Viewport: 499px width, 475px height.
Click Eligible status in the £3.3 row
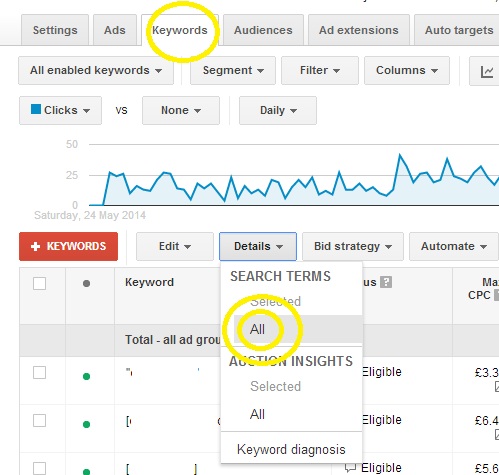pos(381,372)
